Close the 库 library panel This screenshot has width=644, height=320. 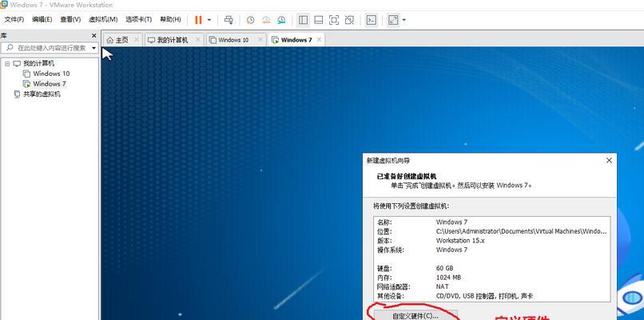point(93,36)
